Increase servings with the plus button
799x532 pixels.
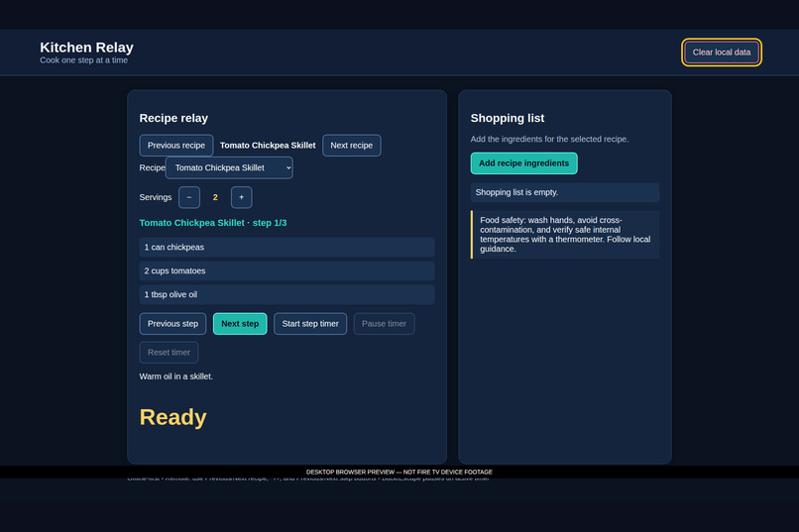pos(242,197)
